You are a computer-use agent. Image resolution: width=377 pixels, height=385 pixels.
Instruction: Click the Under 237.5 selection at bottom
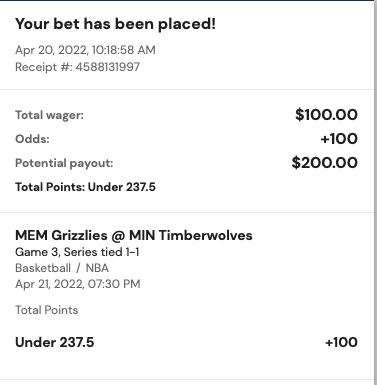tap(55, 342)
